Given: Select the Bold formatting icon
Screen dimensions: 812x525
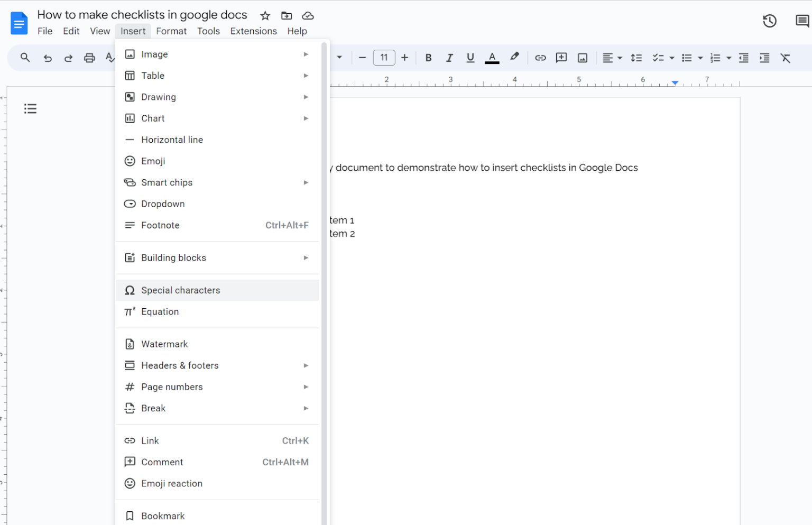Looking at the screenshot, I should pyautogui.click(x=428, y=58).
